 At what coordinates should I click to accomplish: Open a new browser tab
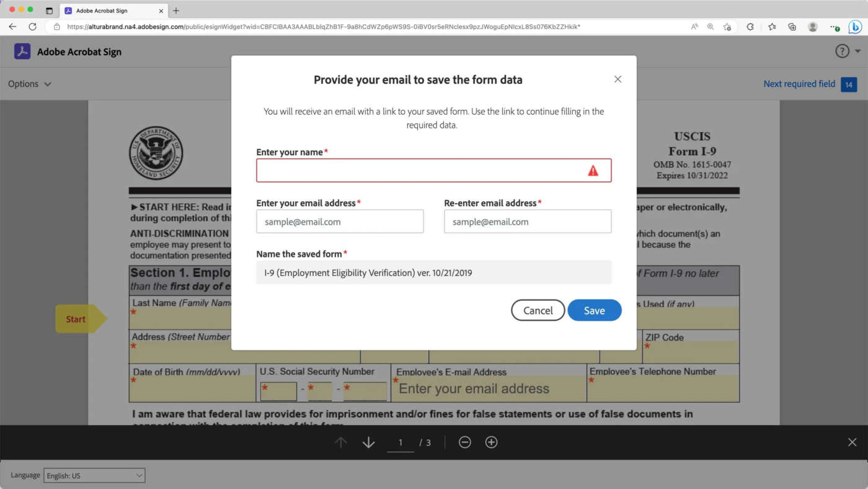pyautogui.click(x=176, y=10)
